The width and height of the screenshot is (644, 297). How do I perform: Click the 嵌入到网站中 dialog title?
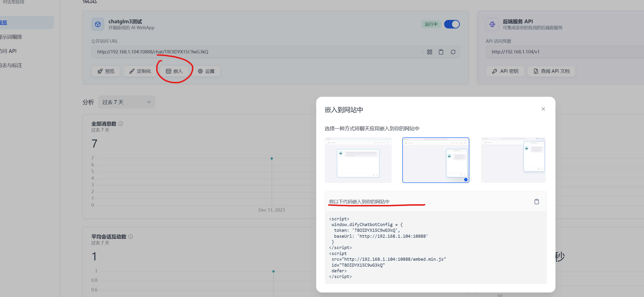344,110
